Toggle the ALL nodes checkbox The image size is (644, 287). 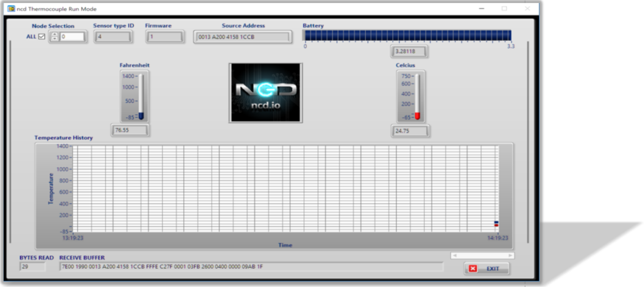tap(42, 37)
